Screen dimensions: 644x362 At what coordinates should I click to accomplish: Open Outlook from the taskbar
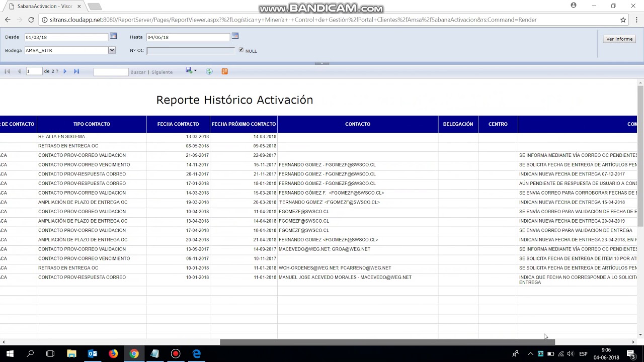(93, 353)
